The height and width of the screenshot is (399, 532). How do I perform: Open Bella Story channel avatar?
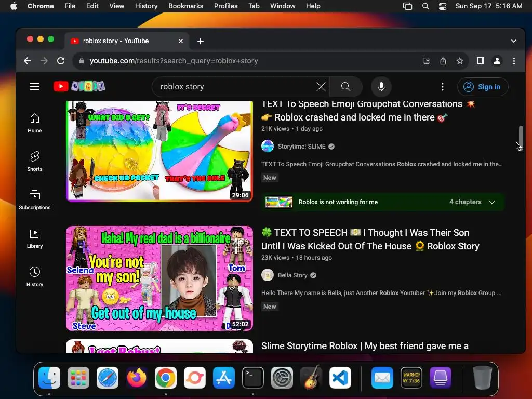pos(268,275)
